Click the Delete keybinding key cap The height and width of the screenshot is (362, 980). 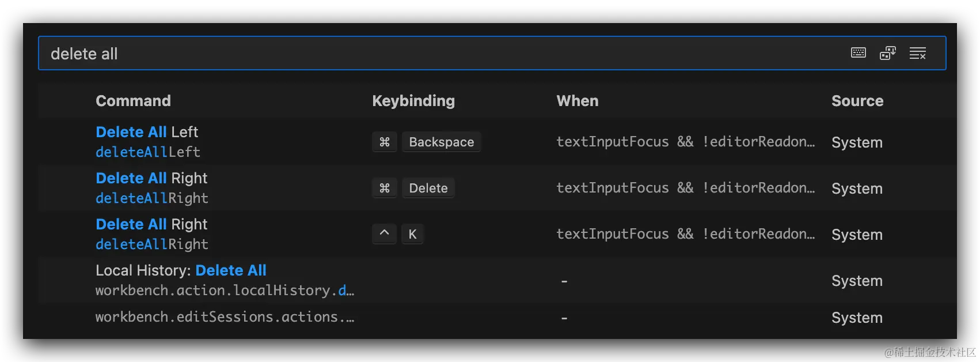(428, 188)
